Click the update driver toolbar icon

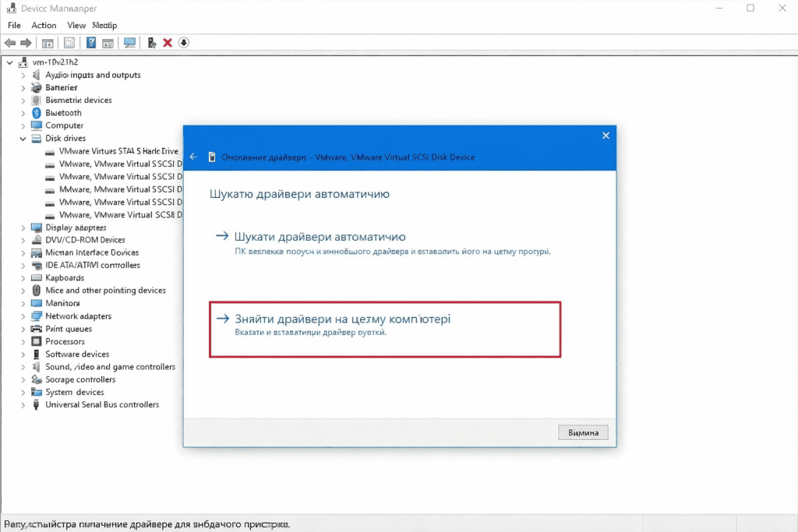[x=152, y=43]
